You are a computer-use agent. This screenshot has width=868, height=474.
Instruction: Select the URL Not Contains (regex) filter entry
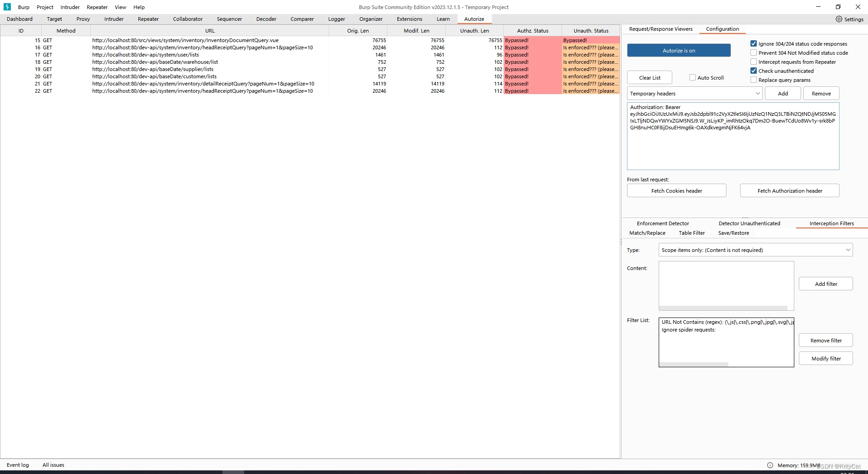pos(726,322)
